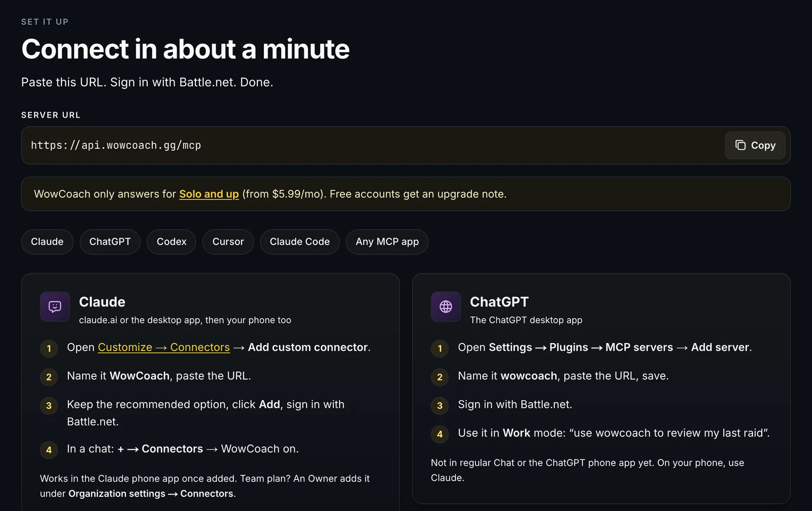Open the Claude card chat icon
This screenshot has height=511, width=812.
55,306
